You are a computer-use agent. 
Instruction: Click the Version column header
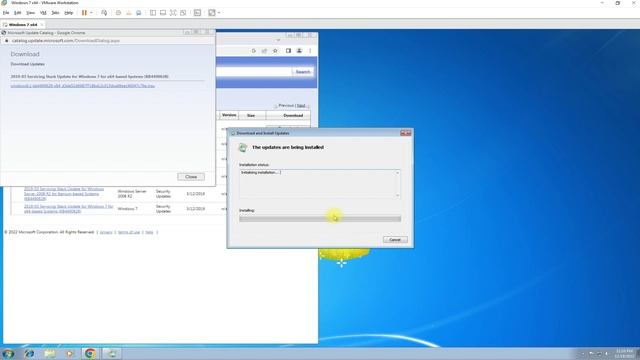pos(229,115)
